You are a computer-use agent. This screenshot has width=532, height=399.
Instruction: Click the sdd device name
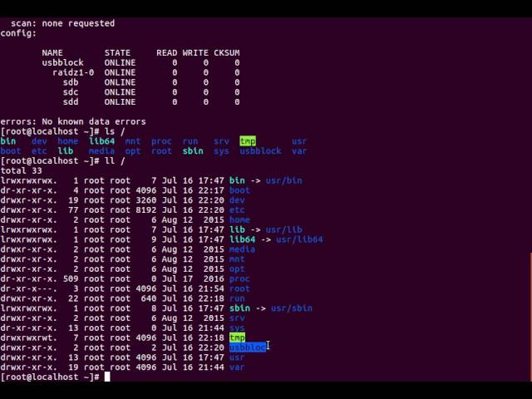click(71, 102)
